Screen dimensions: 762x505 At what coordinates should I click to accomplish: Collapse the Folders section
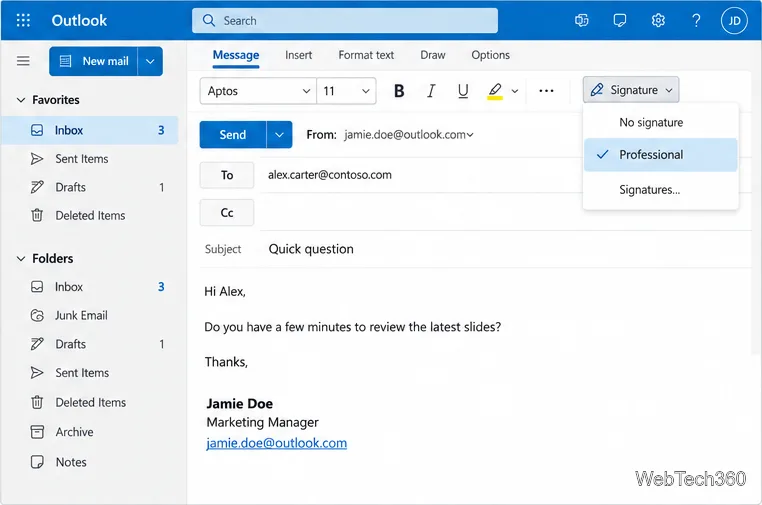tap(21, 259)
